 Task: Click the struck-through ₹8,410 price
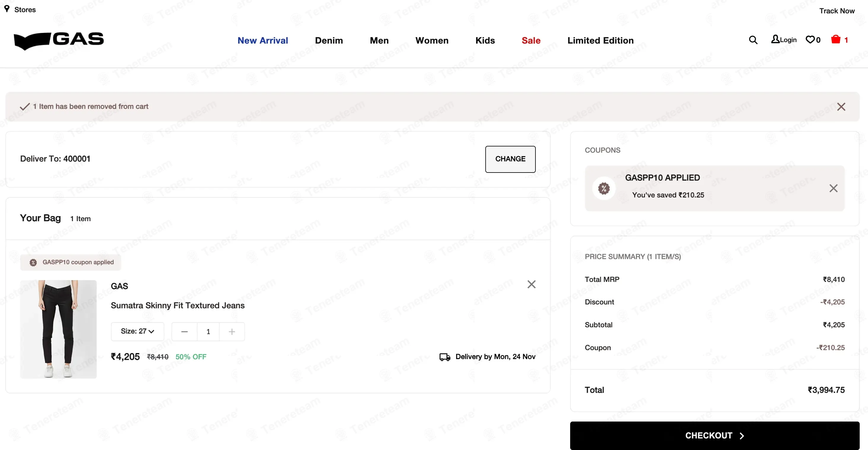[x=158, y=357]
